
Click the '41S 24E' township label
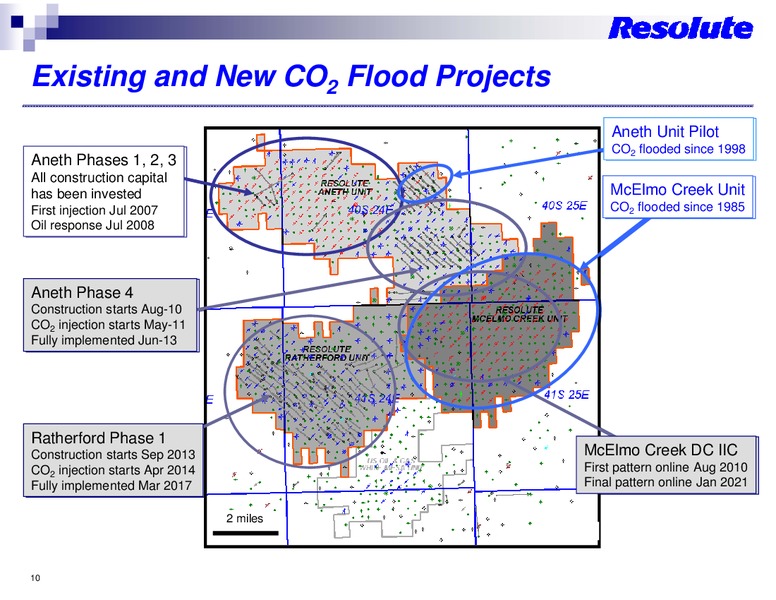(377, 398)
